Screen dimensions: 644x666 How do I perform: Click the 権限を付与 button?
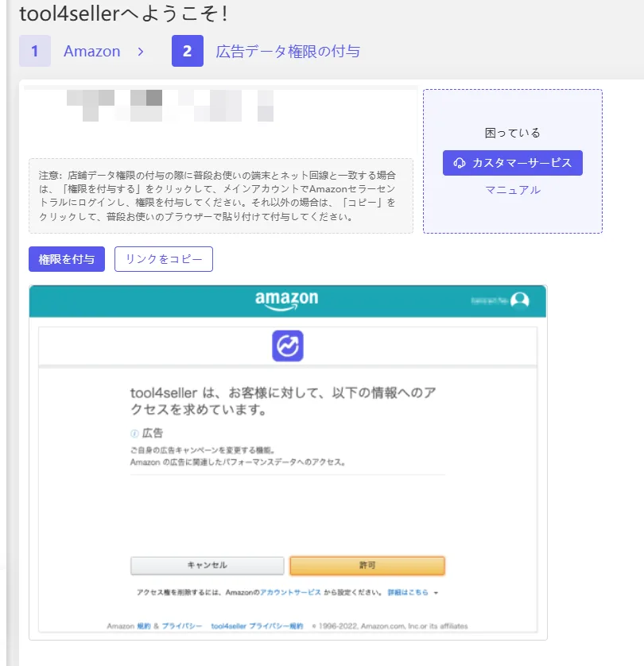tap(67, 259)
